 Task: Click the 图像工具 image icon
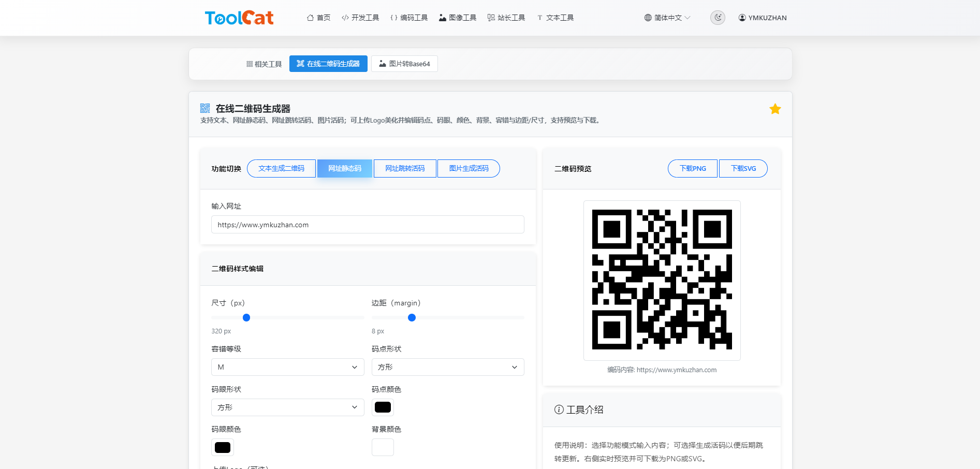[442, 17]
